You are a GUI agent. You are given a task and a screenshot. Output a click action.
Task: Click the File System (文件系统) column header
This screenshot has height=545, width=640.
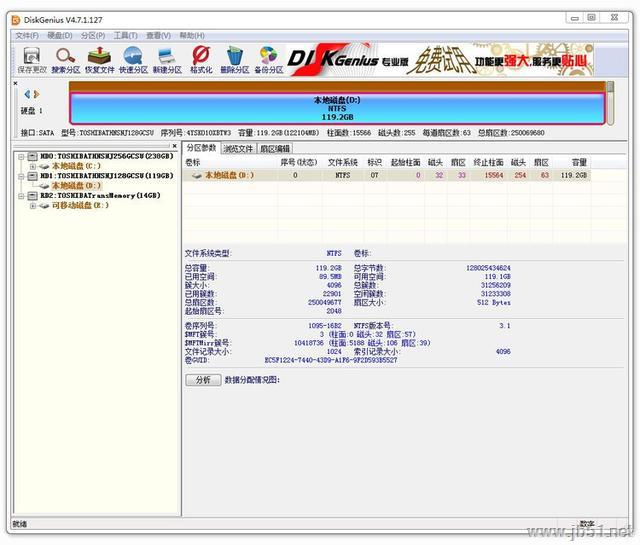(343, 162)
